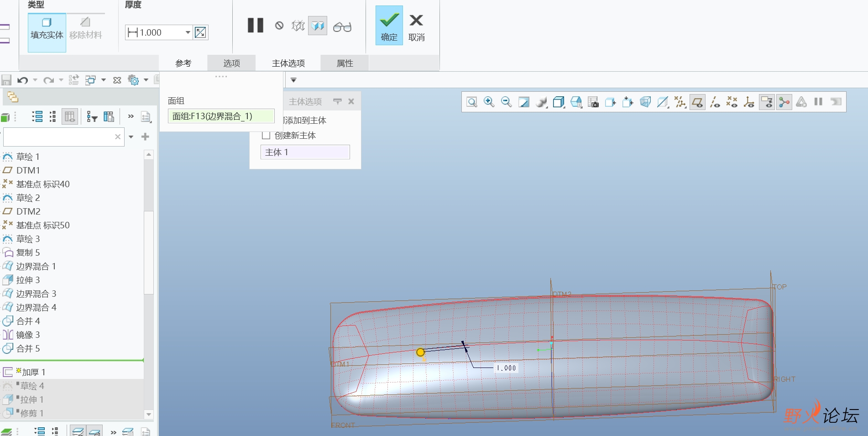Toggle datum plane display icon

(x=697, y=102)
